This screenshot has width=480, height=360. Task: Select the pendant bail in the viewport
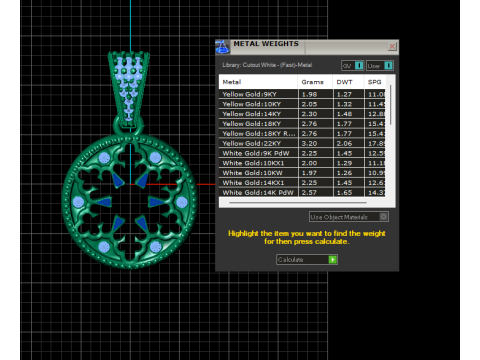click(129, 90)
